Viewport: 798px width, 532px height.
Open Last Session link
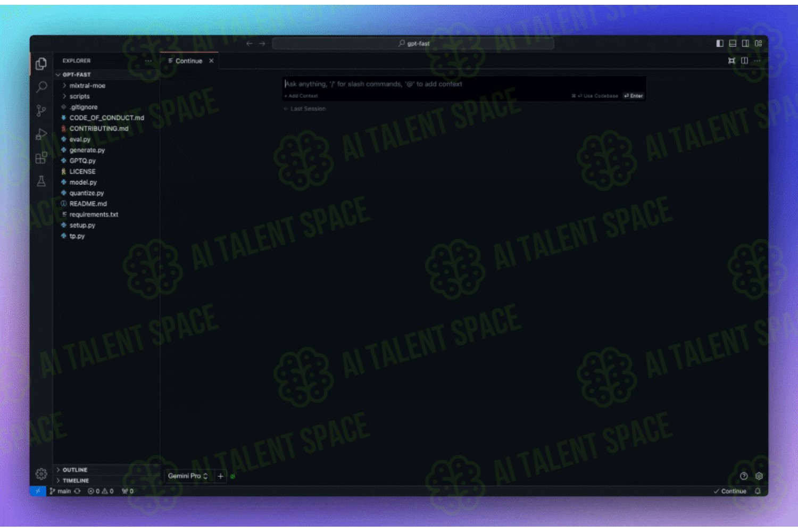tap(305, 109)
